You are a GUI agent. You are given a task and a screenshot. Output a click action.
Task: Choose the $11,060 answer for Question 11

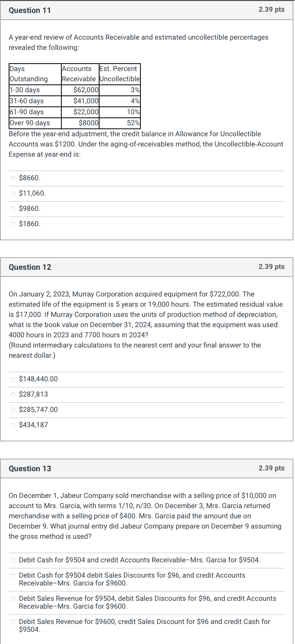point(13,193)
